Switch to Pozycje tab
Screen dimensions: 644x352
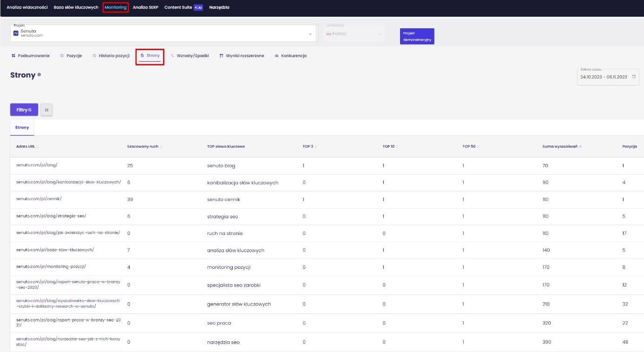[71, 56]
